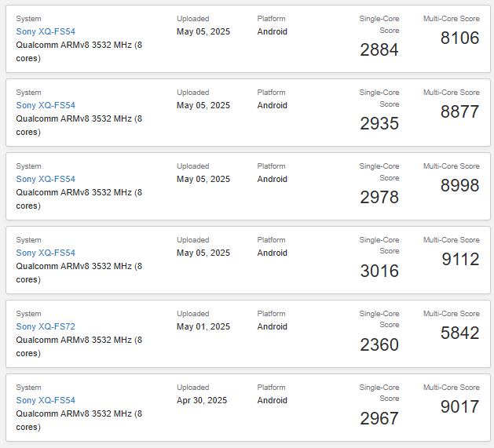The height and width of the screenshot is (448, 494).
Task: Click the 5842 multi-core score value
Action: 459,333
